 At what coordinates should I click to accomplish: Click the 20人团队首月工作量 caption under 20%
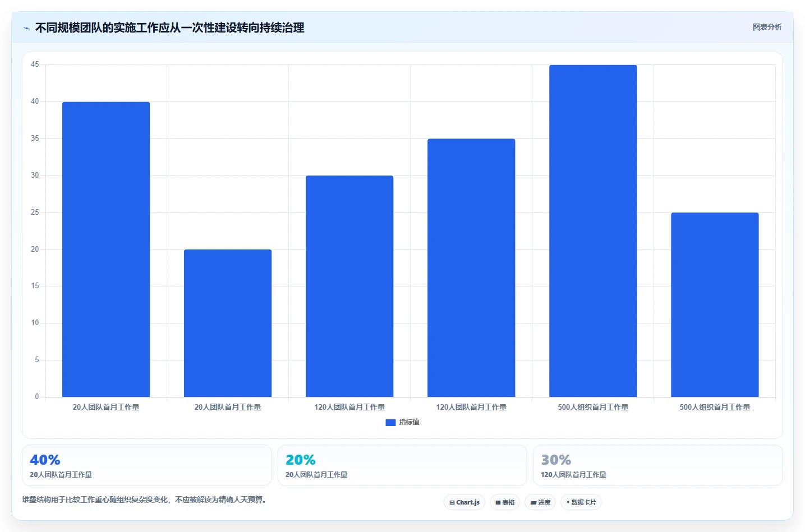(x=316, y=475)
